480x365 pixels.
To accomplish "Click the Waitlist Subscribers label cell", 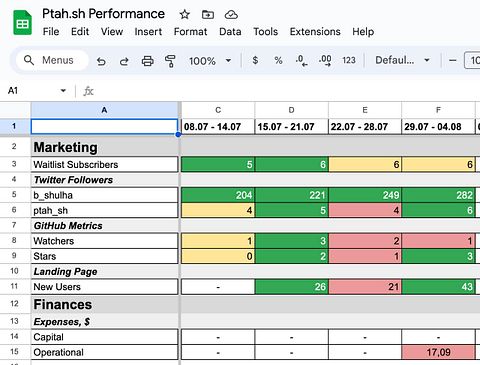I will [x=104, y=164].
